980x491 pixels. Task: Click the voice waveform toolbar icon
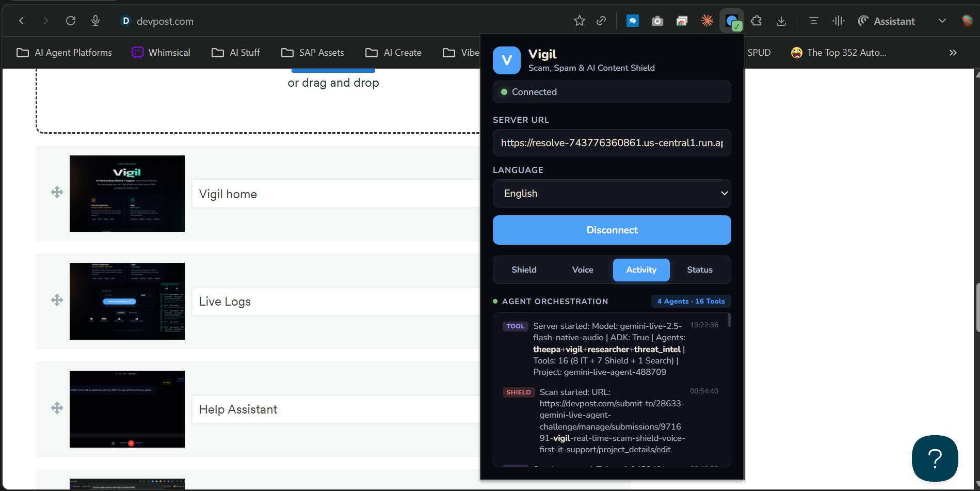838,21
